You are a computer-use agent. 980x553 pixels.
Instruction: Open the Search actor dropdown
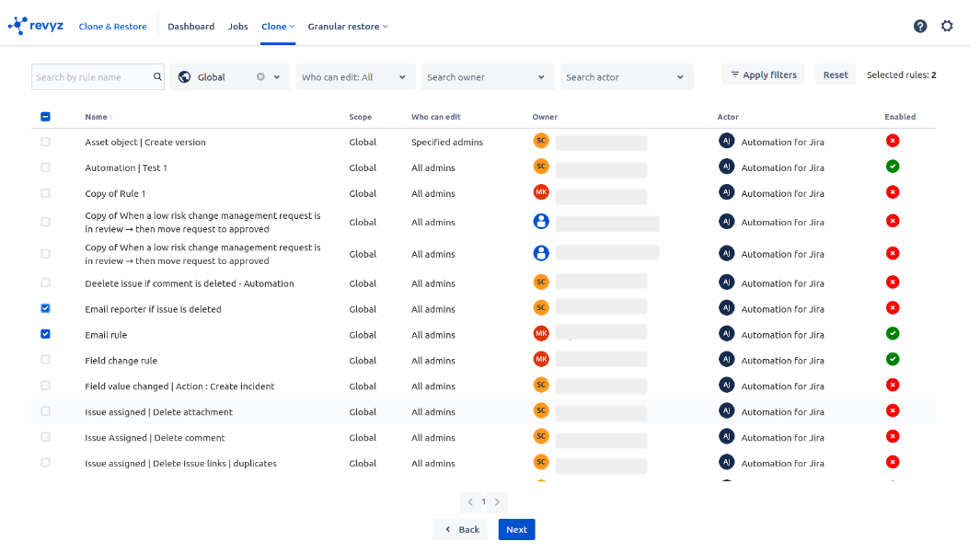[626, 77]
